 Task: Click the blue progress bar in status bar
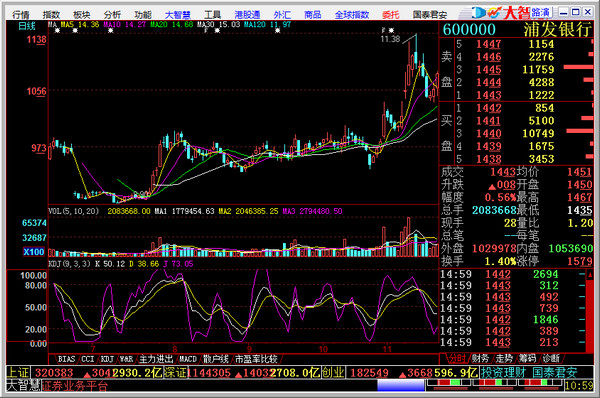pyautogui.click(x=401, y=385)
